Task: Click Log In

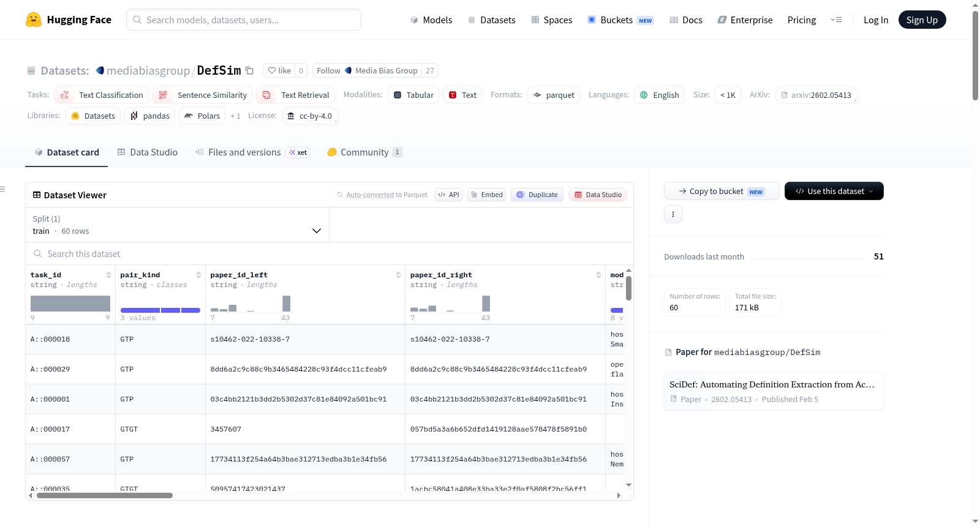Action: 876,20
